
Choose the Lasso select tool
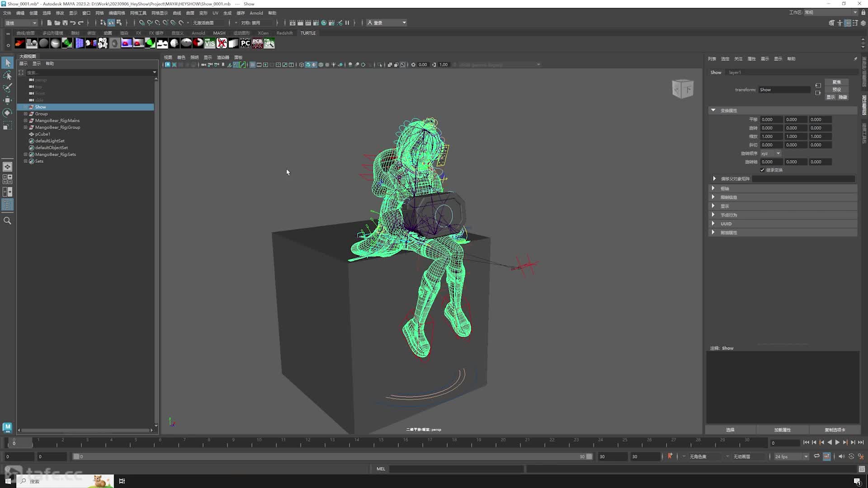pyautogui.click(x=8, y=75)
